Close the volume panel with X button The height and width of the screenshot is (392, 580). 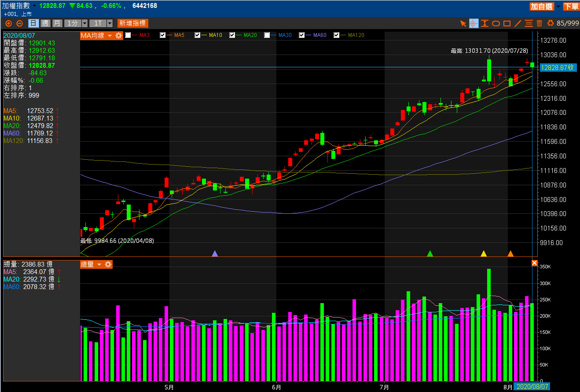pos(534,263)
